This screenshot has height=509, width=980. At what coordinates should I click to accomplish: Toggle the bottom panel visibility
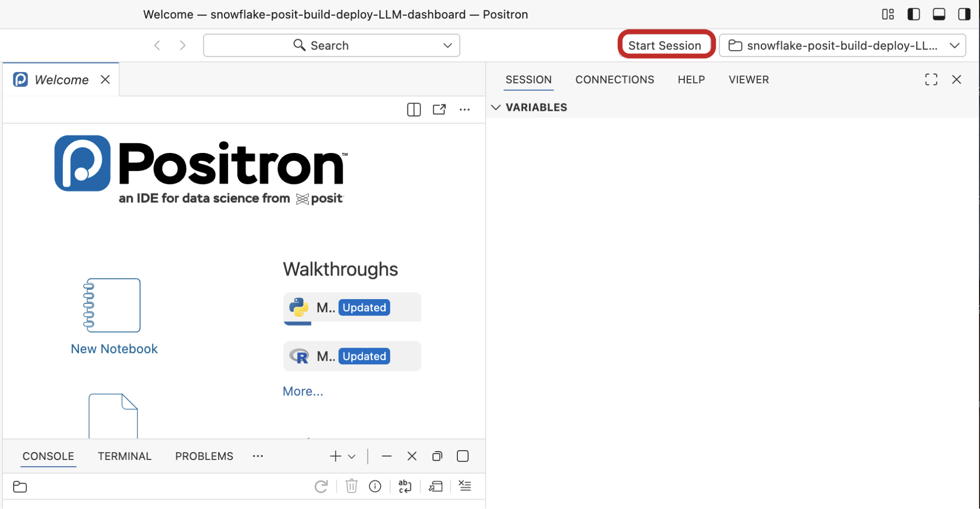pos(939,14)
